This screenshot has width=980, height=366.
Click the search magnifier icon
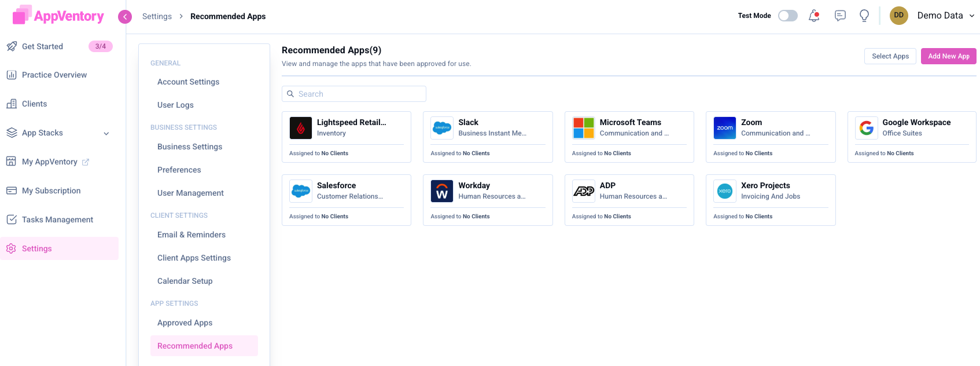(x=290, y=94)
